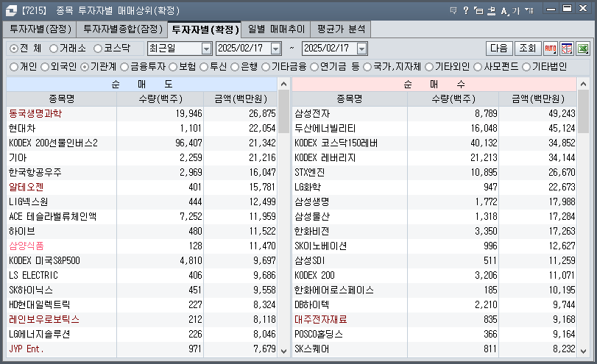The height and width of the screenshot is (364, 597).
Task: Open the message bubble icon in title bar
Action: tap(453, 10)
